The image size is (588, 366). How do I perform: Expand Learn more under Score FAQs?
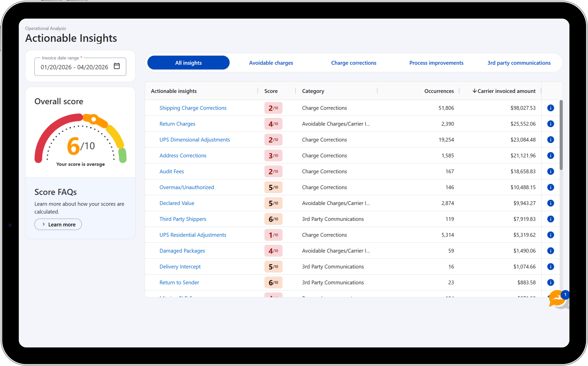[x=58, y=224]
